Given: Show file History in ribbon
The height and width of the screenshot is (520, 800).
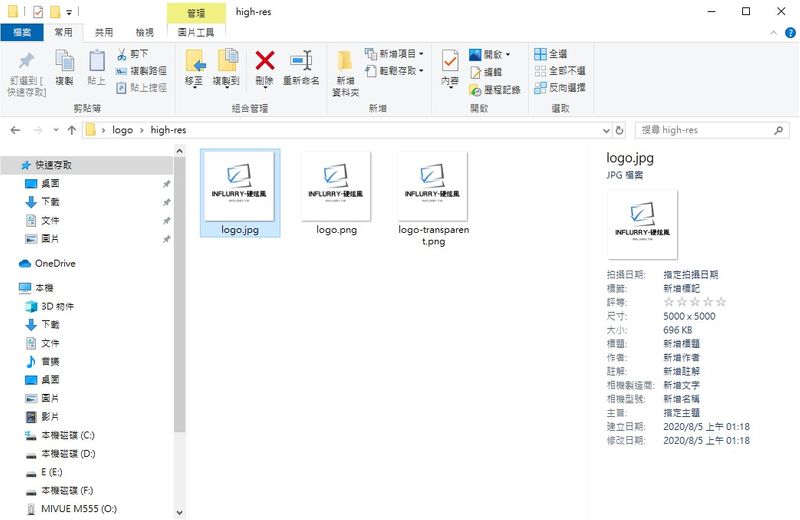Looking at the screenshot, I should [495, 90].
